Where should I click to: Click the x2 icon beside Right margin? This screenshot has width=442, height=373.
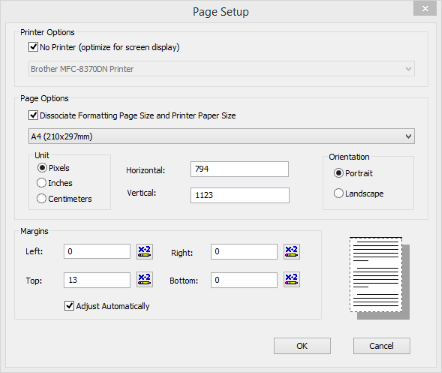[x=291, y=252]
